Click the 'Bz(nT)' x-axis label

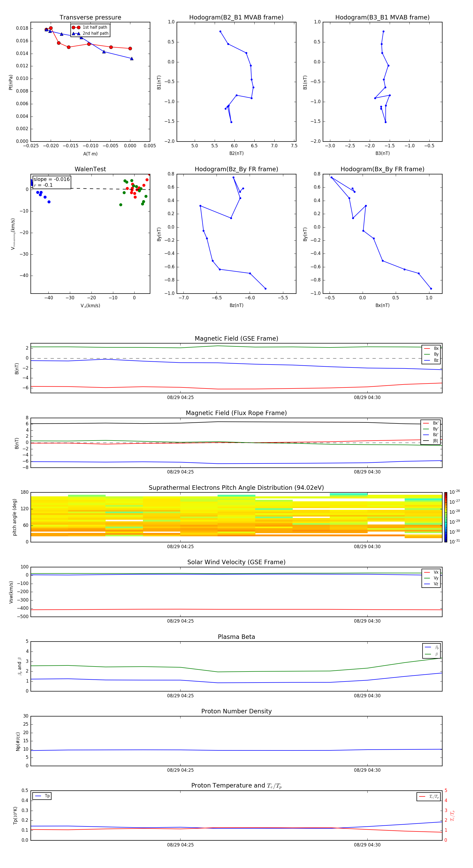(x=236, y=305)
